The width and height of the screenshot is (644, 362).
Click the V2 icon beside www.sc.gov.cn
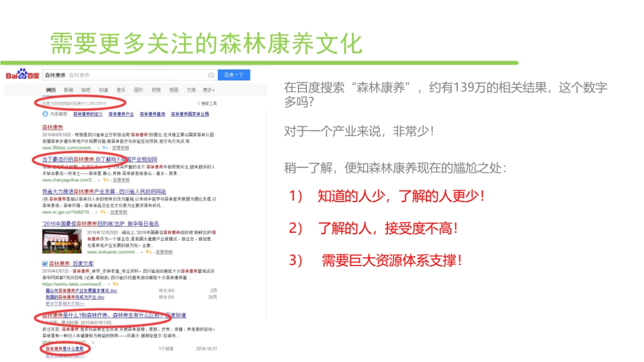click(x=101, y=212)
